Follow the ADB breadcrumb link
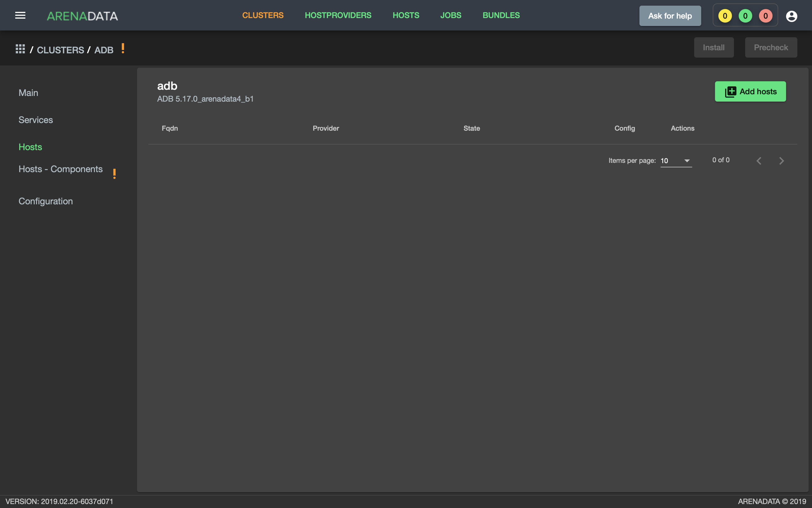 click(104, 50)
